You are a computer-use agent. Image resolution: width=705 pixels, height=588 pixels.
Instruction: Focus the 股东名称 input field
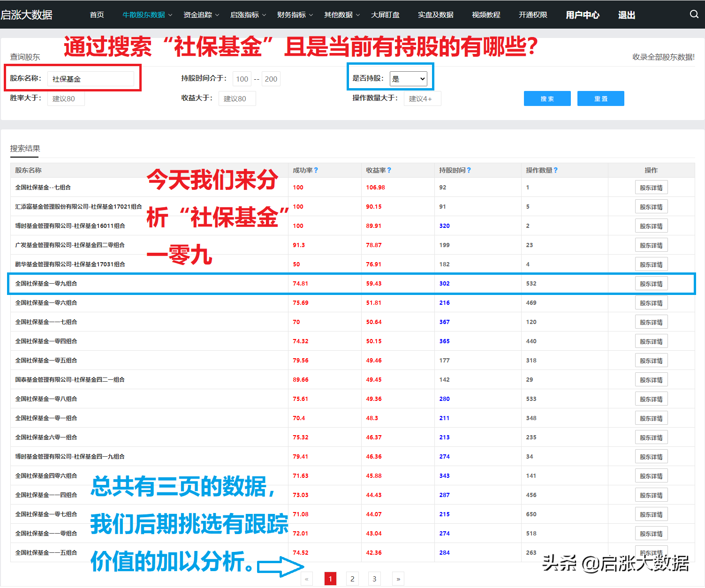(91, 79)
